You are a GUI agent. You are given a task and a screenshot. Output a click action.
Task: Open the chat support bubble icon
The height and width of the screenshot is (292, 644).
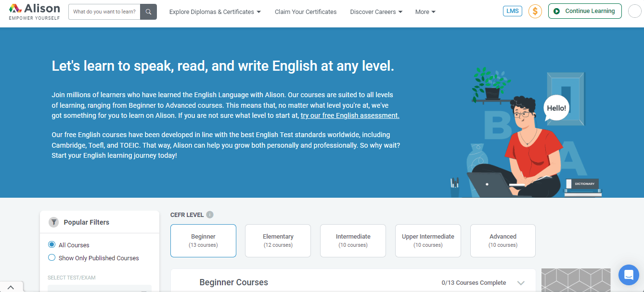coord(628,275)
